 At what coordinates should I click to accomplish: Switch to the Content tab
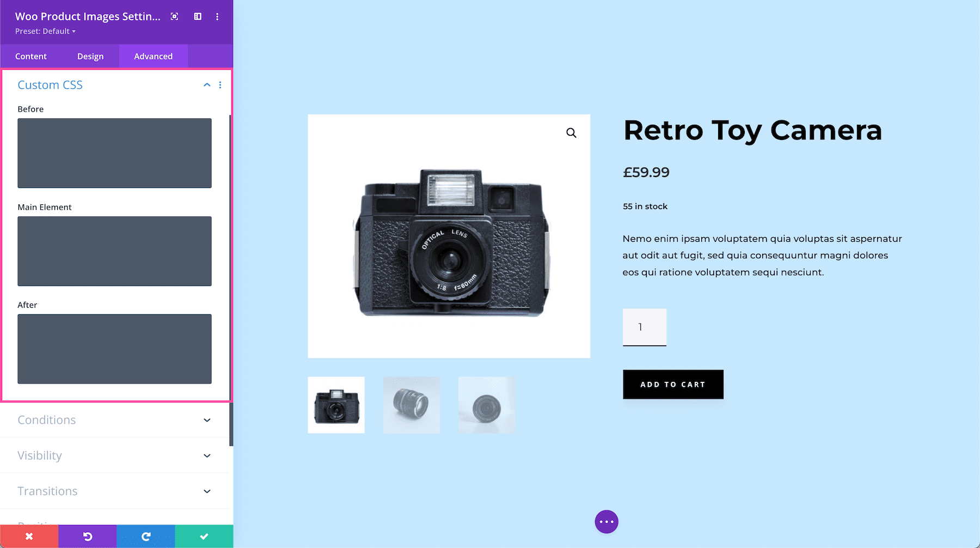[30, 56]
